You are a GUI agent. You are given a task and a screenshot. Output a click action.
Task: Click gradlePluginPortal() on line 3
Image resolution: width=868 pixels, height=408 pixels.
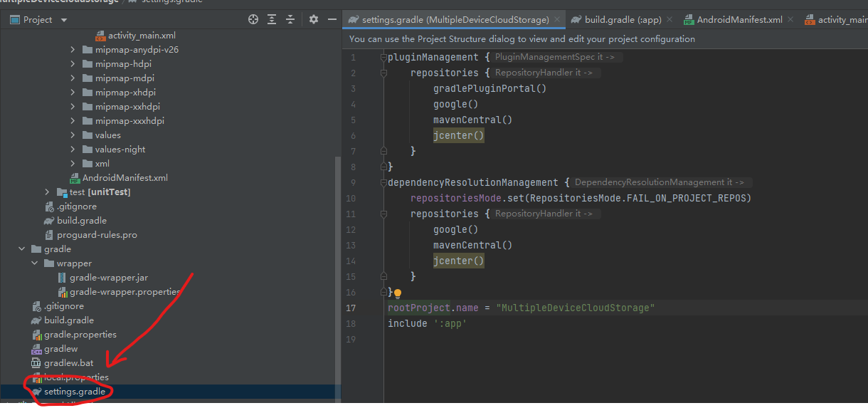coord(489,88)
